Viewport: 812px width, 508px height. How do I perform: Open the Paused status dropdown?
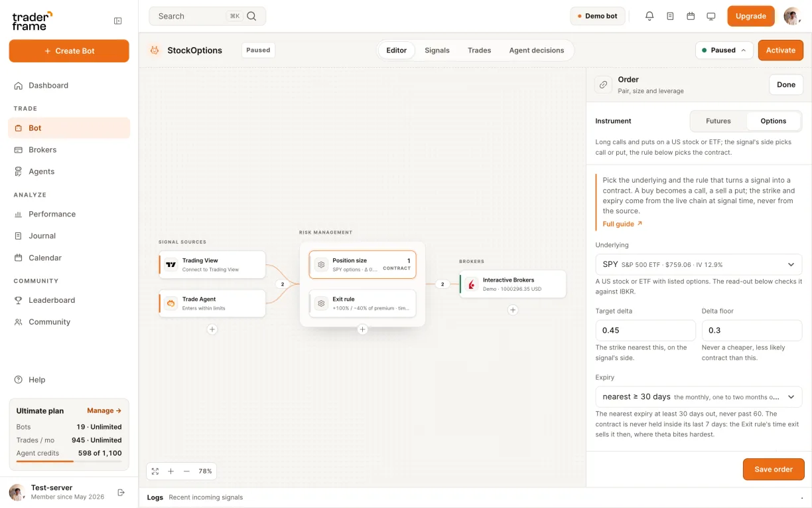coord(724,50)
